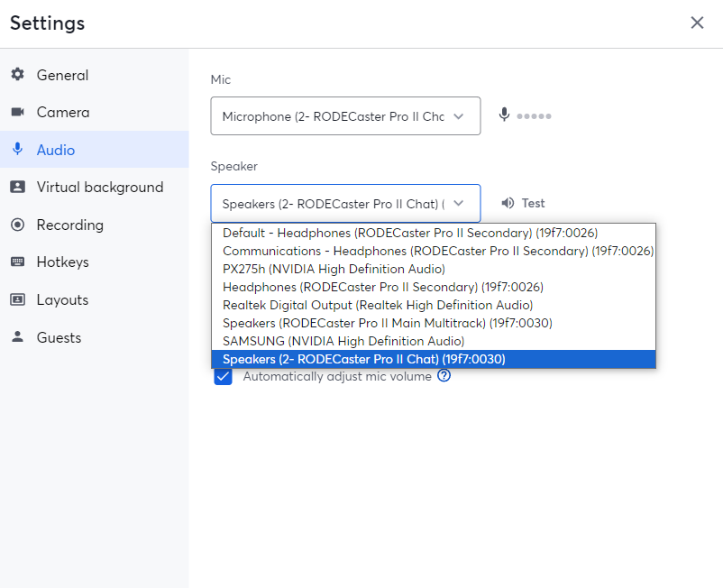Open Virtual background settings

(x=94, y=187)
